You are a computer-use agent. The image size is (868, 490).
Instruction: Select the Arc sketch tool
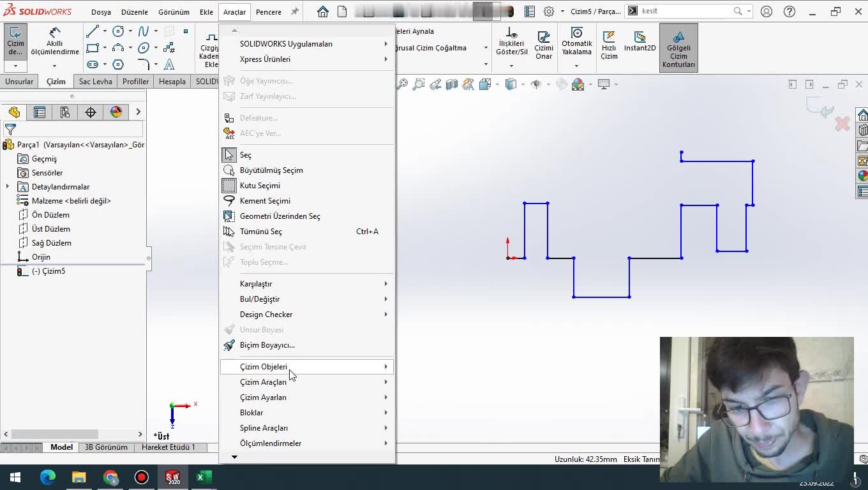118,48
